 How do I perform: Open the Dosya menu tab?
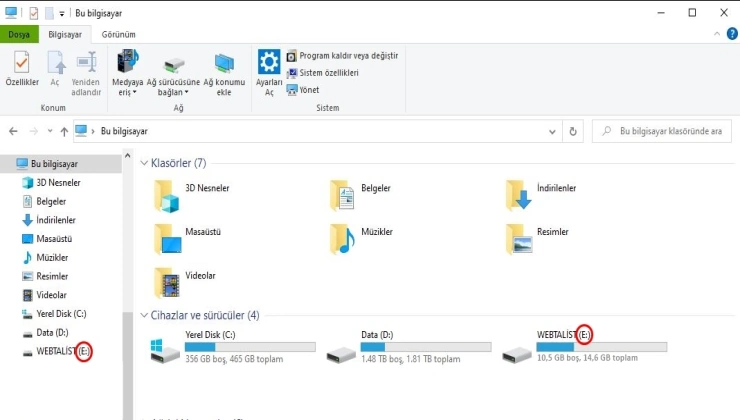coord(19,34)
